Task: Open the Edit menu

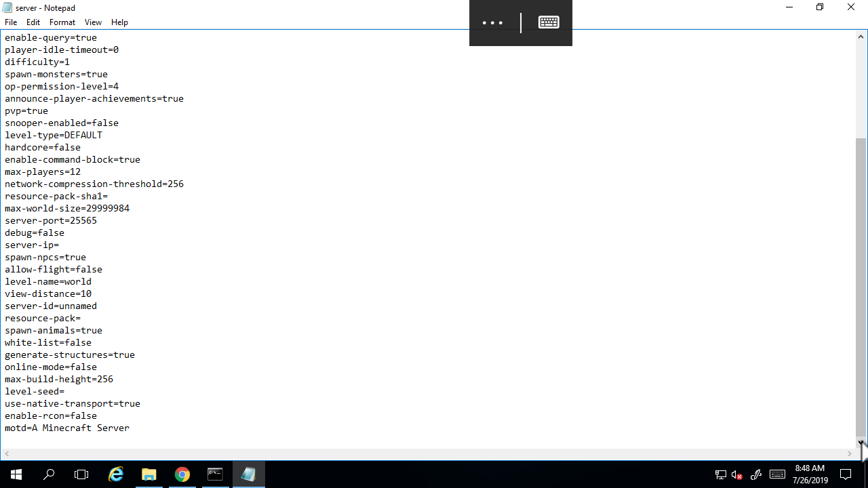Action: (33, 22)
